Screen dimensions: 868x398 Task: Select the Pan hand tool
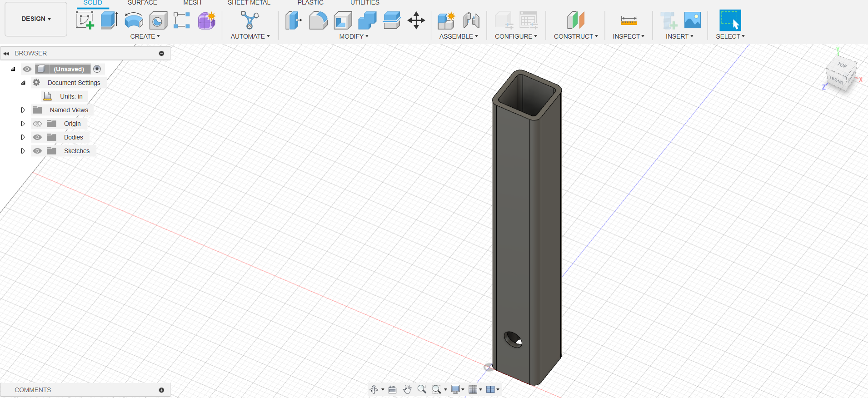tap(407, 389)
